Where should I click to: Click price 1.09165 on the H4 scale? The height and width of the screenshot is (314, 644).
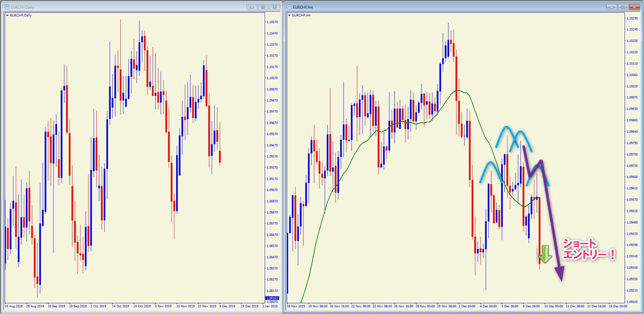click(x=632, y=302)
